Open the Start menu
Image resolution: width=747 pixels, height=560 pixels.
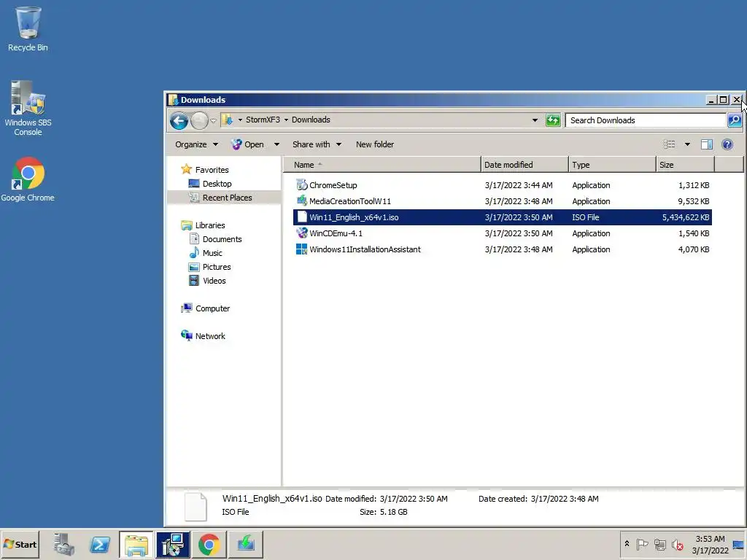coord(20,544)
